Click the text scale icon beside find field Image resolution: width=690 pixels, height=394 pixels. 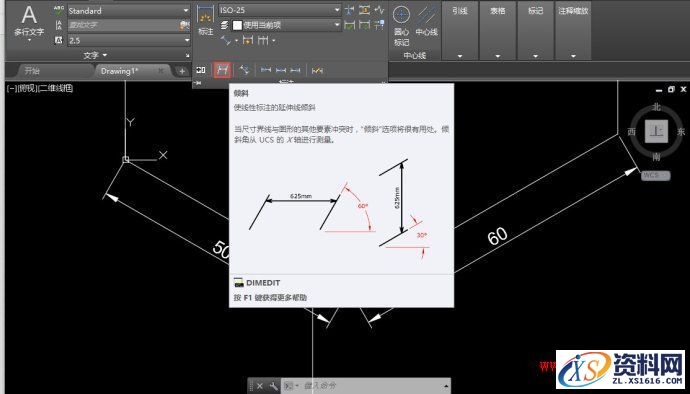59,25
